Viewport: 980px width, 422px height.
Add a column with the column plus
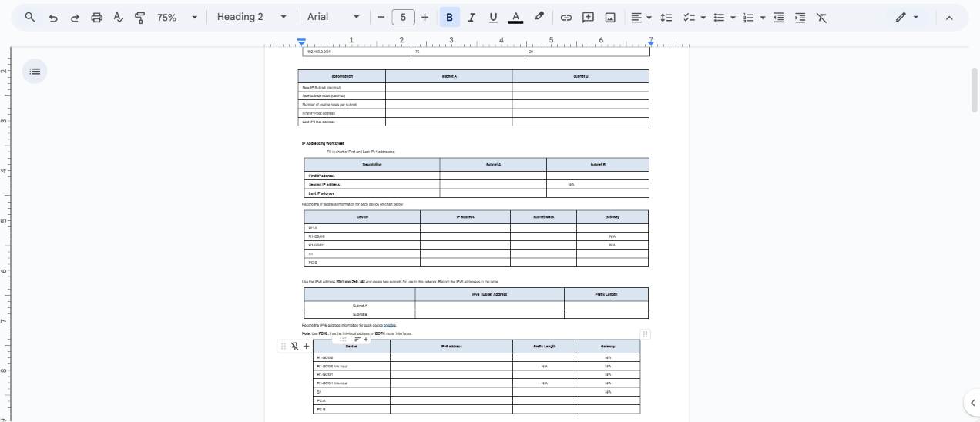coord(367,339)
